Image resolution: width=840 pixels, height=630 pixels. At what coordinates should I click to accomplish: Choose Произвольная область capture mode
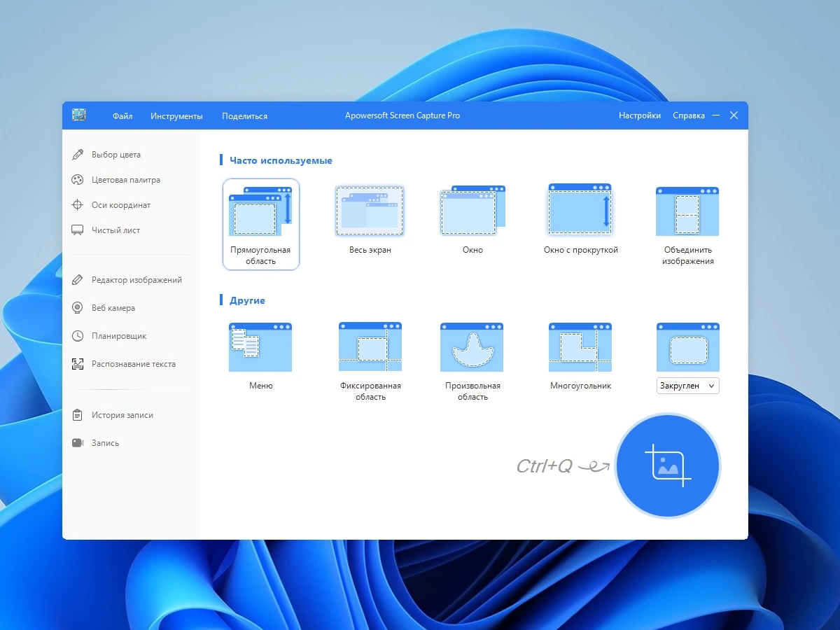(472, 347)
